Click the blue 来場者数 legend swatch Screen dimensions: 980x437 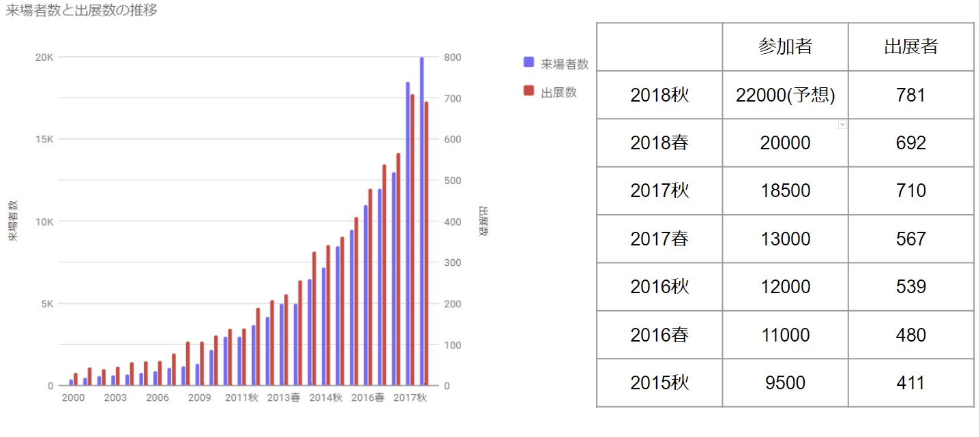click(529, 62)
